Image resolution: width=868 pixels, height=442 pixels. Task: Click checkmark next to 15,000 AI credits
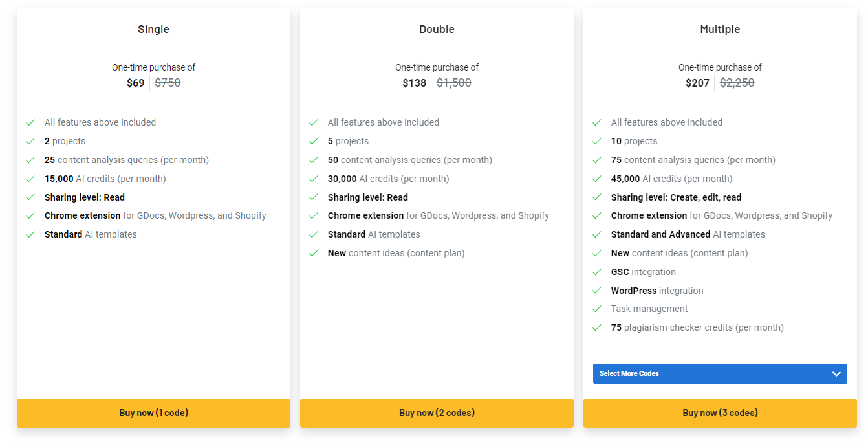(x=30, y=179)
